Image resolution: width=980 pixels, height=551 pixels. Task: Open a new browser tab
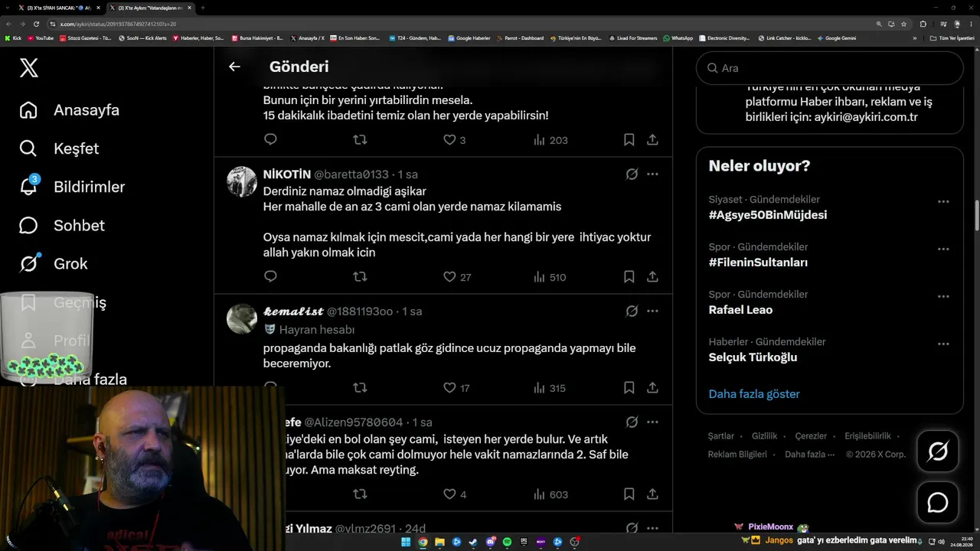(x=202, y=8)
